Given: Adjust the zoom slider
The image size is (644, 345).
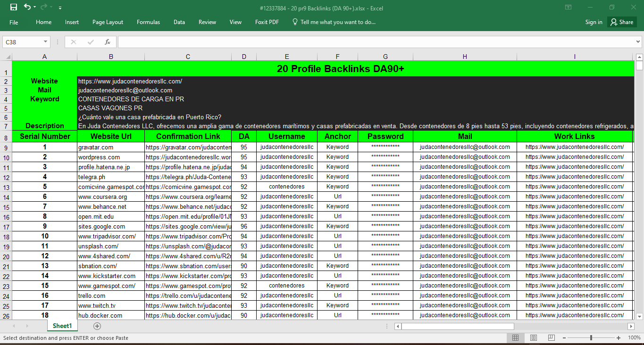Looking at the screenshot, I should [x=591, y=337].
